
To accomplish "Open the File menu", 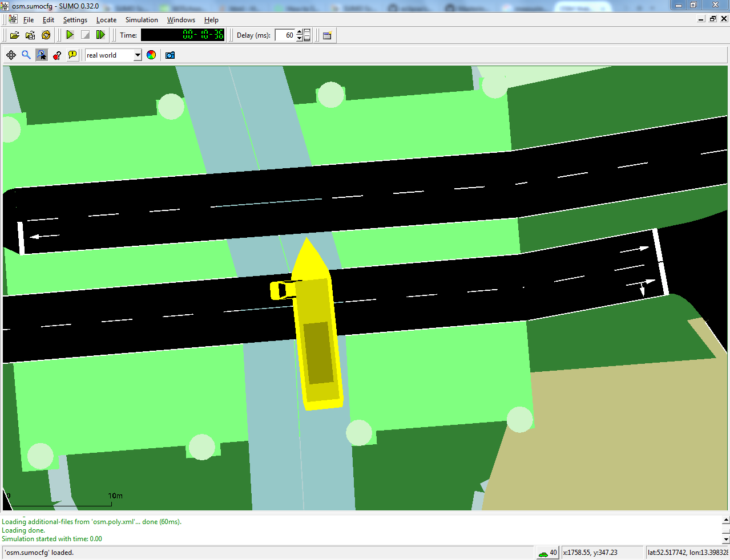I will tap(29, 20).
